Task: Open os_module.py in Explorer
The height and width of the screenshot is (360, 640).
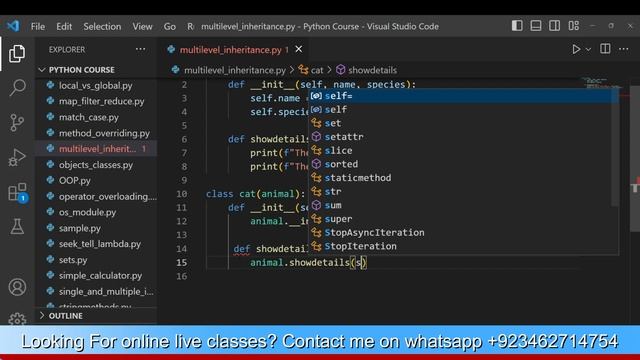Action: [x=96, y=212]
